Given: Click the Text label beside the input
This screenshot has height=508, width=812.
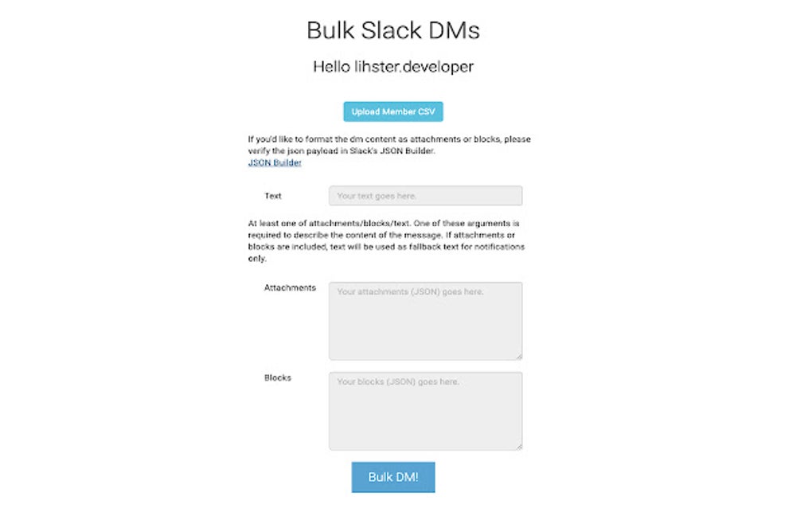Looking at the screenshot, I should (273, 195).
